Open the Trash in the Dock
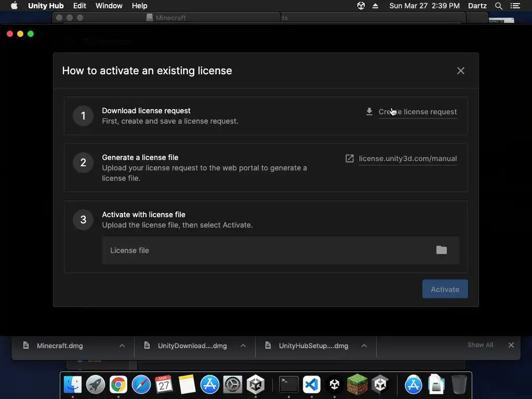This screenshot has width=532, height=399. pos(459,384)
